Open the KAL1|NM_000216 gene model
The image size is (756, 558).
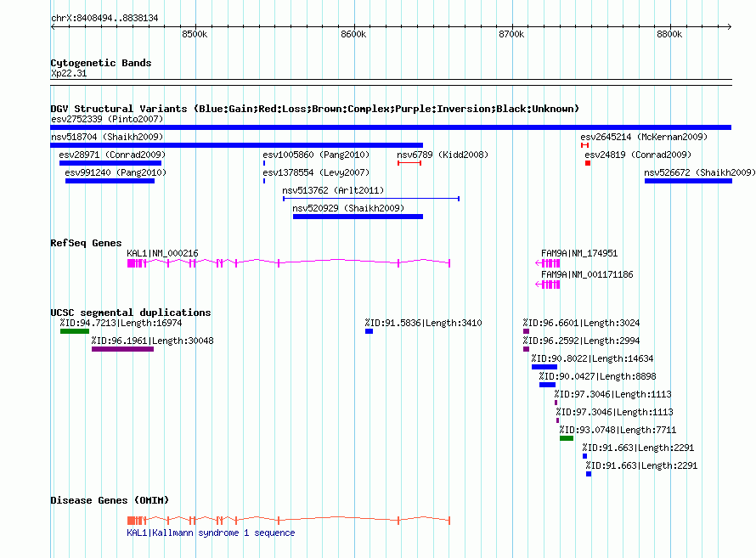(288, 263)
